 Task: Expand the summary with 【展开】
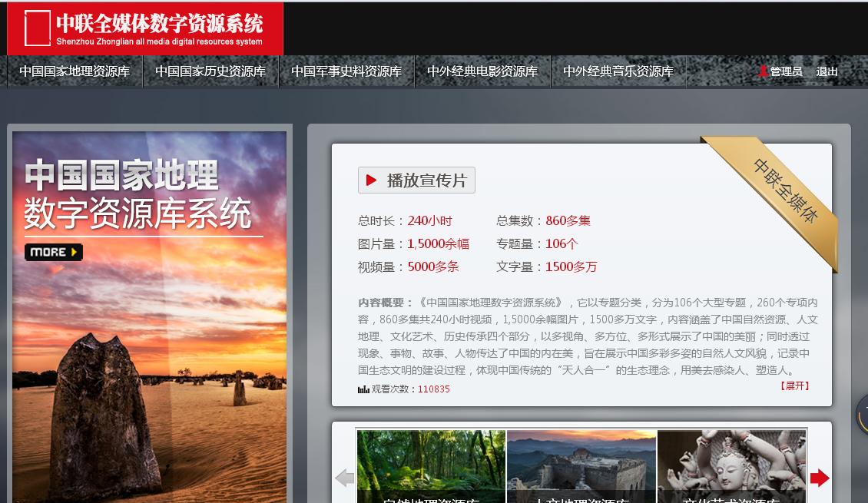pos(795,386)
